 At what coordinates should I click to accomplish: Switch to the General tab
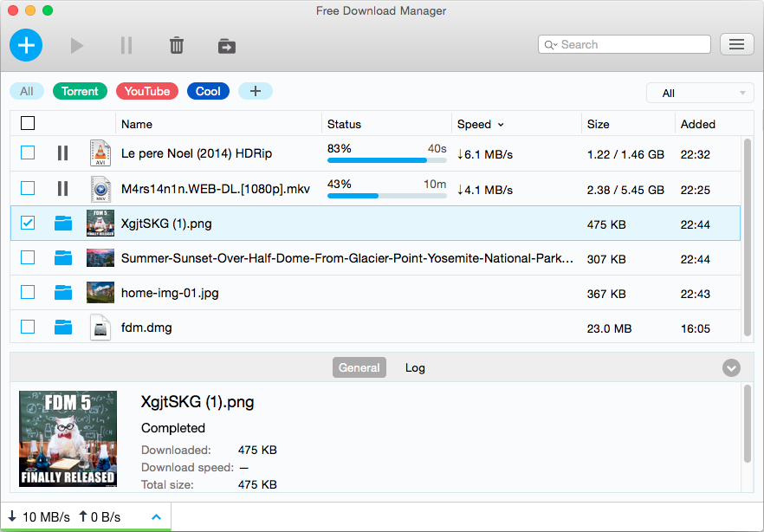coord(359,368)
